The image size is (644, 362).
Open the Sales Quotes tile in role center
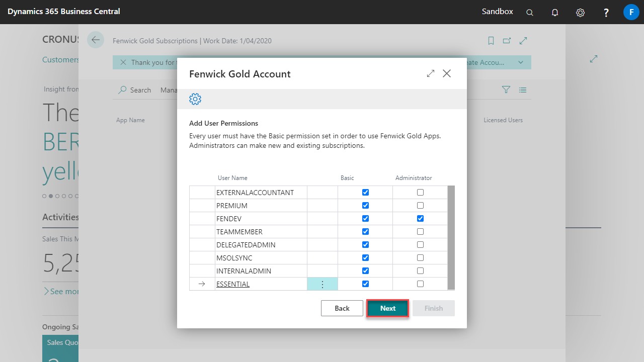[60, 348]
